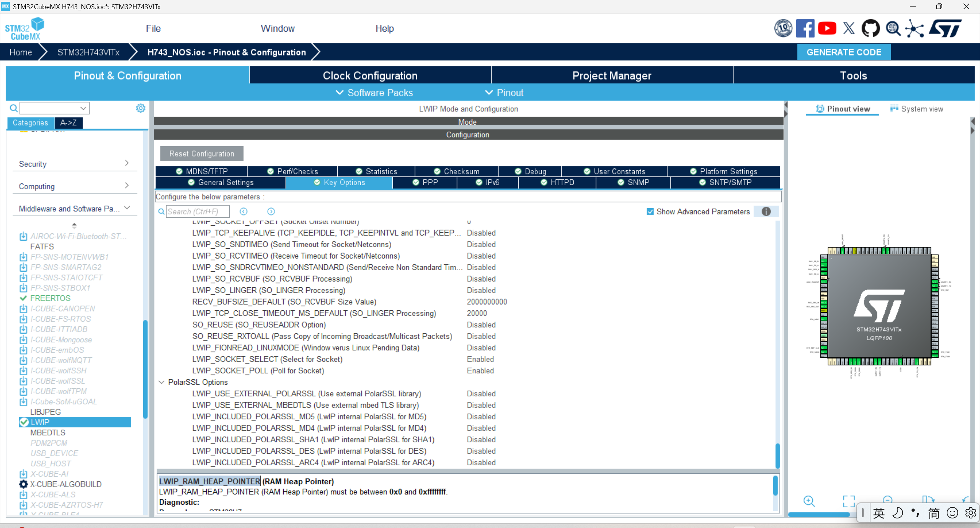Zoom in on the pinout view
Screen dimensions: 980x528
(x=809, y=501)
